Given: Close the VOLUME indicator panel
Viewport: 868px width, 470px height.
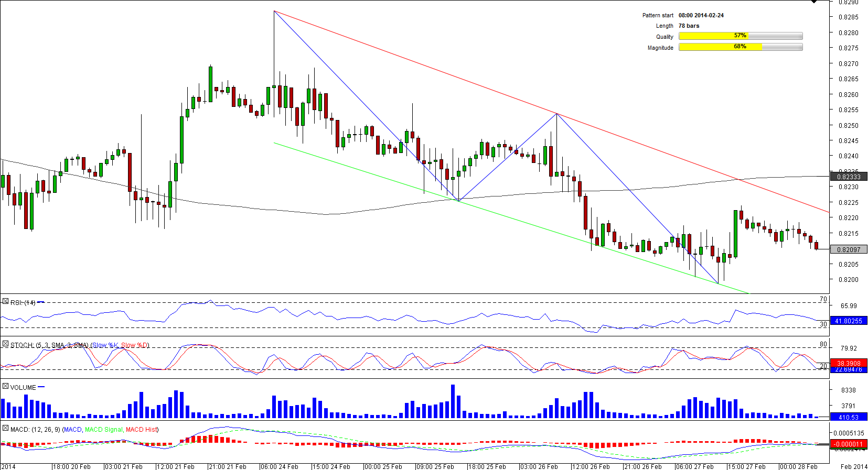Looking at the screenshot, I should [x=5, y=387].
